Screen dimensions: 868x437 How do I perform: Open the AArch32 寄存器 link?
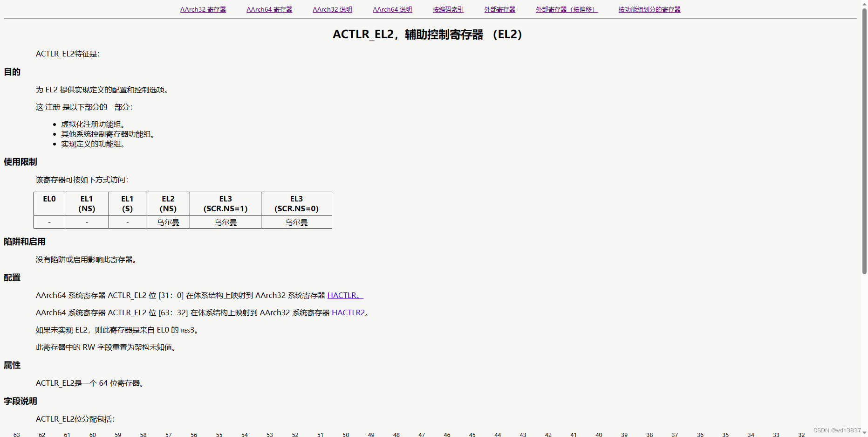(203, 9)
